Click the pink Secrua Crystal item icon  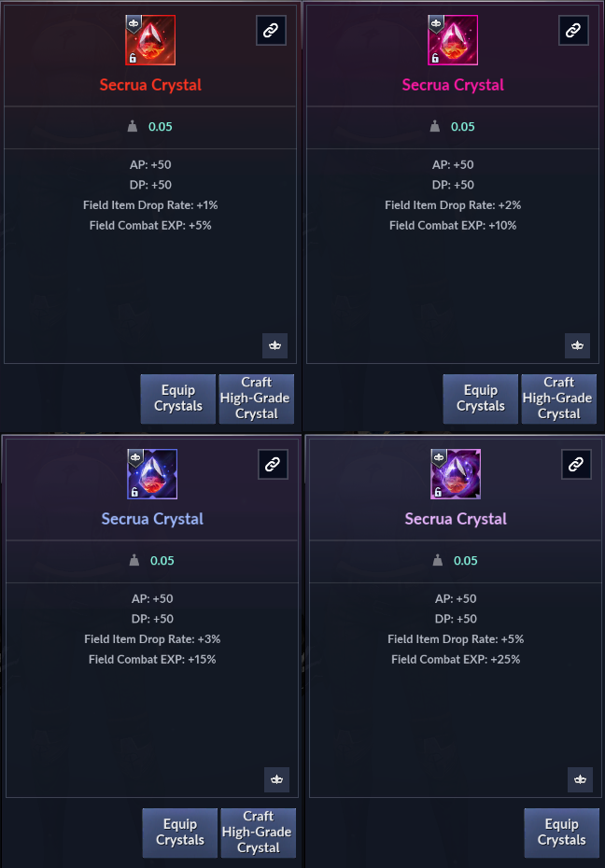pyautogui.click(x=452, y=41)
